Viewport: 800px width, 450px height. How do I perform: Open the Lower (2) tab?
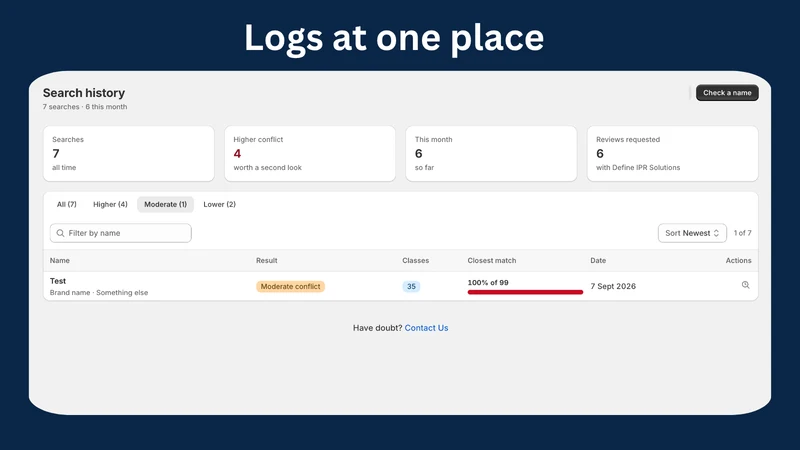(219, 204)
